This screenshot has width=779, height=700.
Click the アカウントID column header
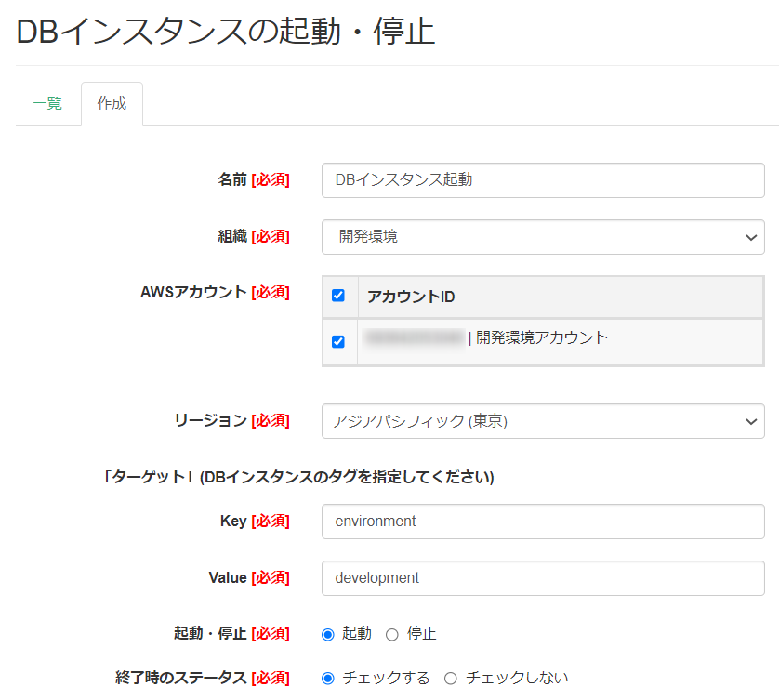[x=400, y=295]
